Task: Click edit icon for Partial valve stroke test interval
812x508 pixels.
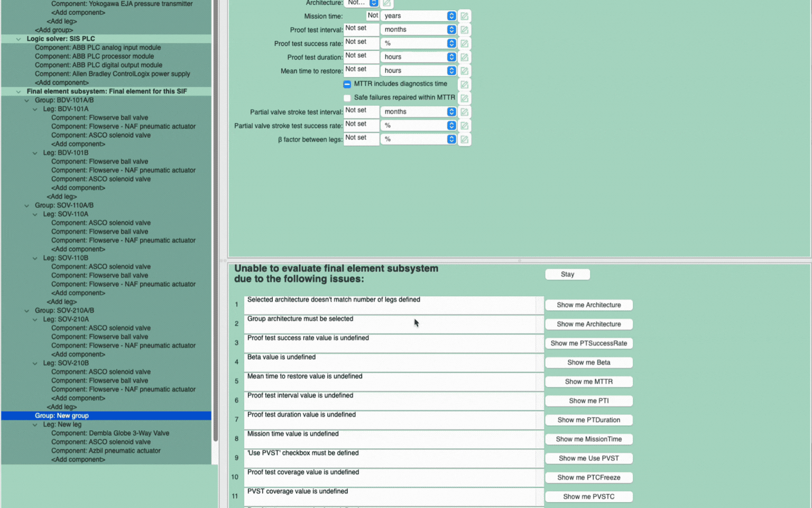Action: [x=464, y=112]
